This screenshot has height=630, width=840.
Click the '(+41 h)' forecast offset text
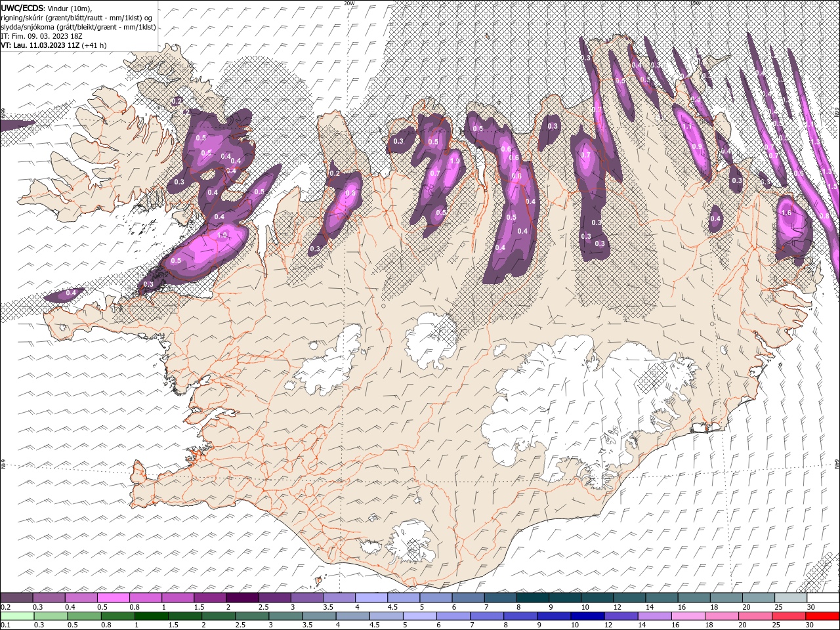coord(94,45)
